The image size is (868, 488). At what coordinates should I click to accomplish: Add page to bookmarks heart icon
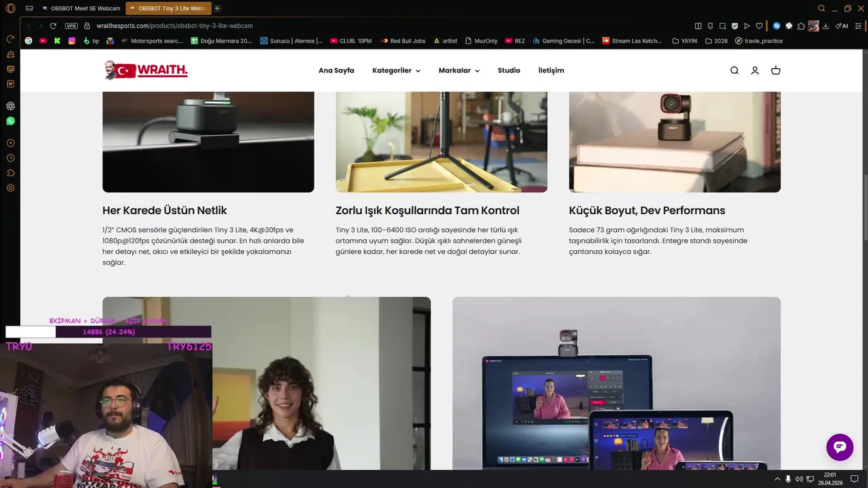(x=759, y=26)
